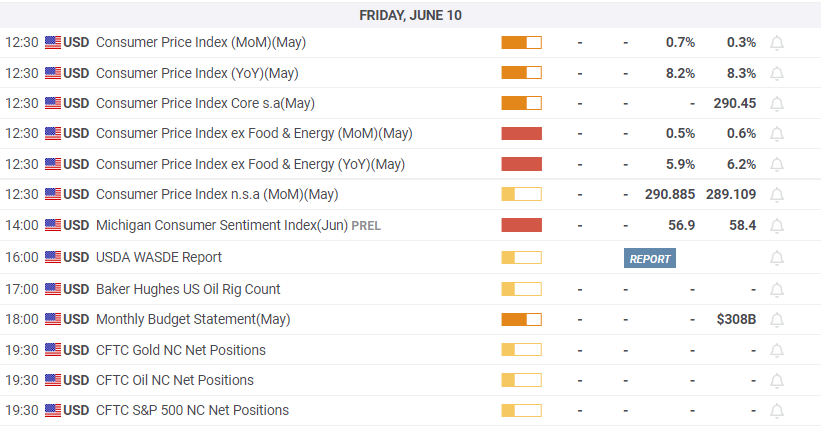
Task: Expand CFTC Oil NC Net Positions details
Action: pyautogui.click(x=175, y=380)
